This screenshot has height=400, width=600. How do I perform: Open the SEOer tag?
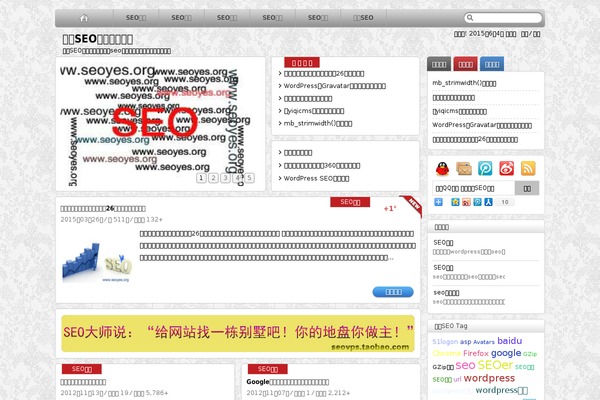click(495, 365)
